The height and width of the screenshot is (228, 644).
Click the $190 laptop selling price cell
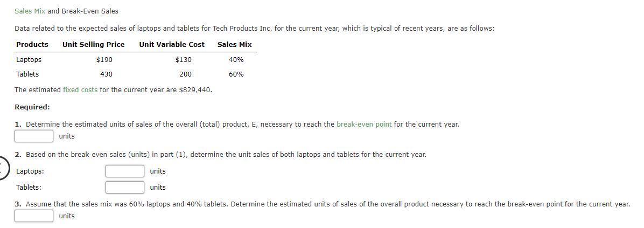tap(104, 60)
